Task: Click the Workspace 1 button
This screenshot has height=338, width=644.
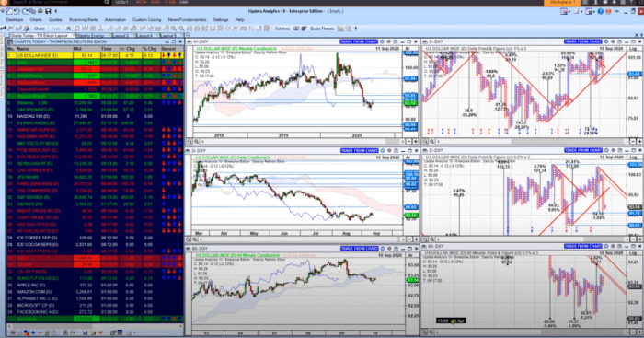Action: (563, 3)
